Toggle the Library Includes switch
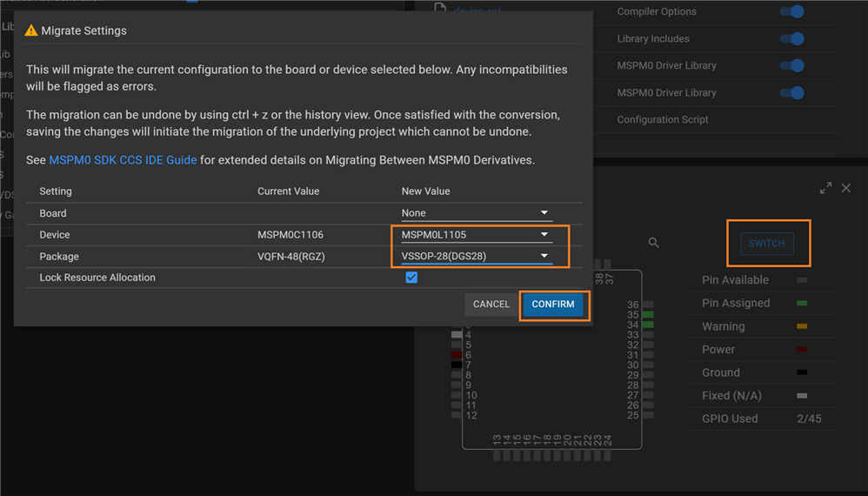The width and height of the screenshot is (868, 496). point(792,39)
